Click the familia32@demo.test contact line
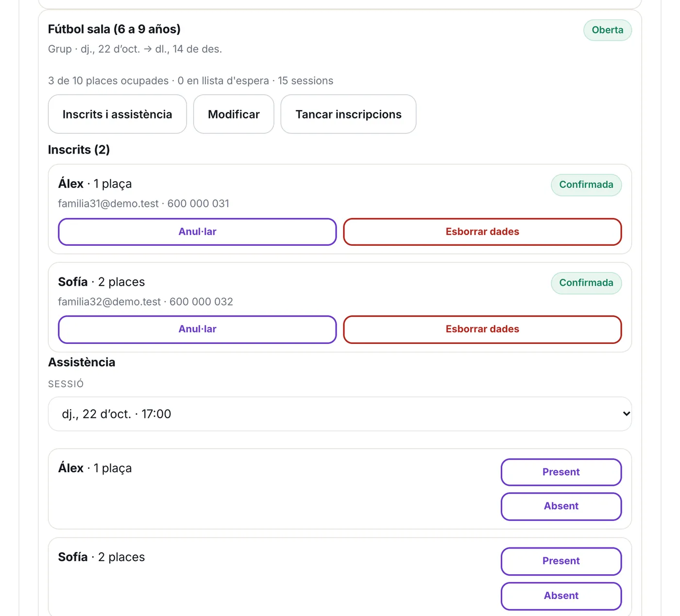Image resolution: width=680 pixels, height=616 pixels. pyautogui.click(x=145, y=302)
